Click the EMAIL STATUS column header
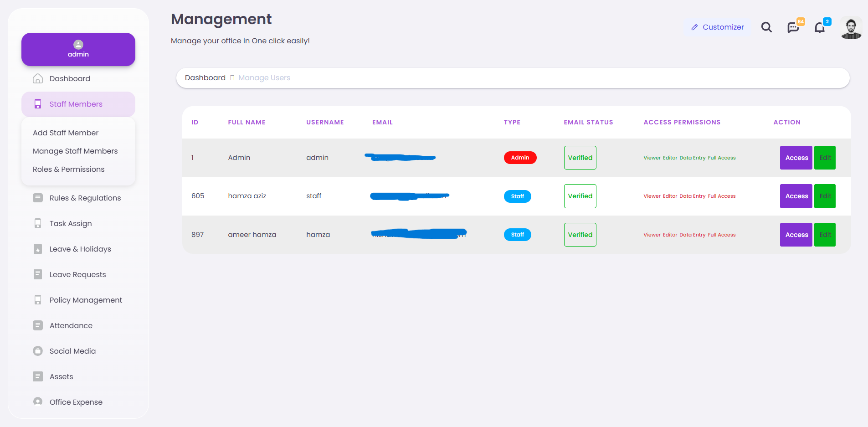The width and height of the screenshot is (868, 427). (588, 122)
